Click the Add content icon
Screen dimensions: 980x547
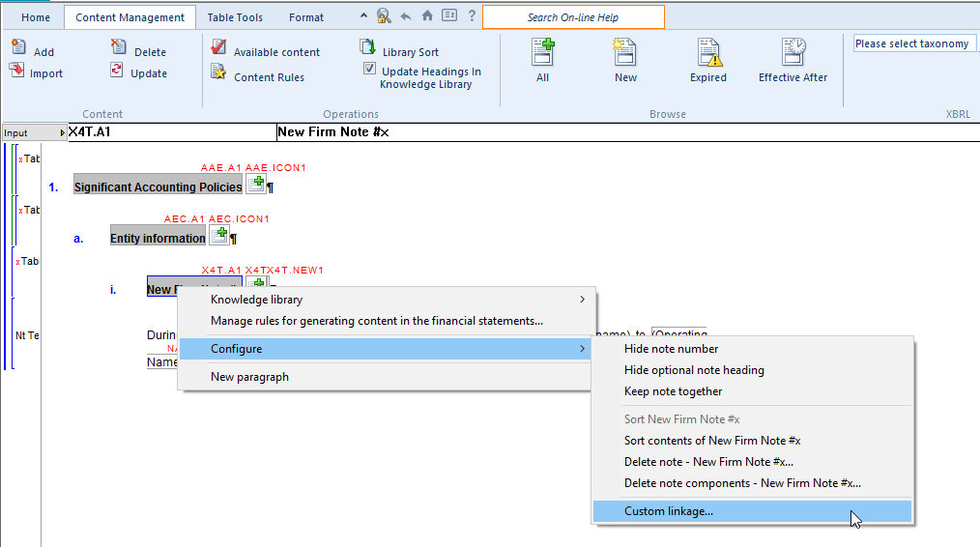tap(18, 48)
